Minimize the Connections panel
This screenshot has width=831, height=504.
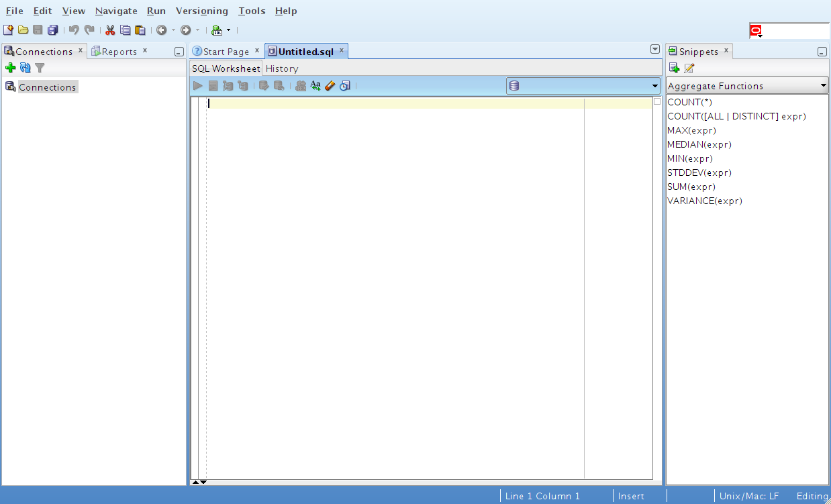click(179, 52)
